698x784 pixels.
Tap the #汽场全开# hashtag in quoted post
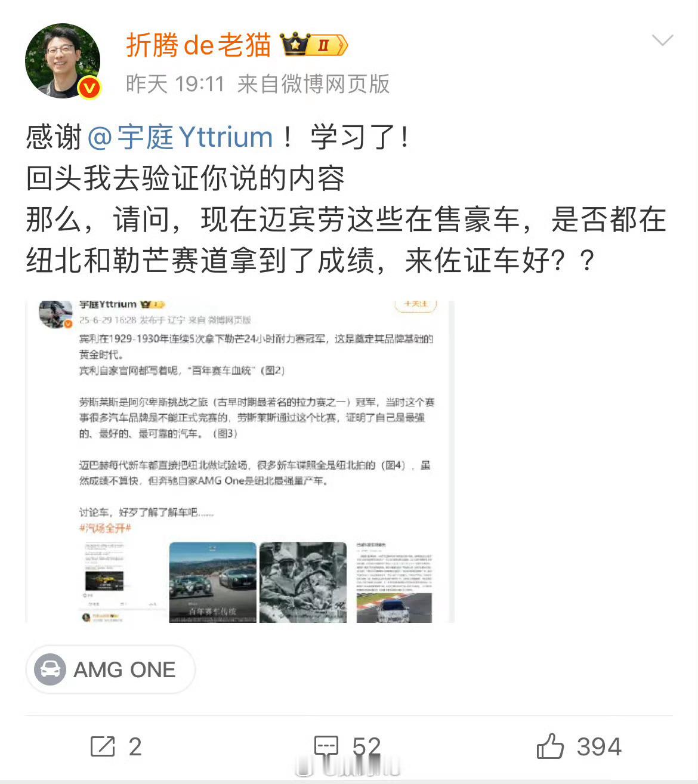[x=105, y=528]
